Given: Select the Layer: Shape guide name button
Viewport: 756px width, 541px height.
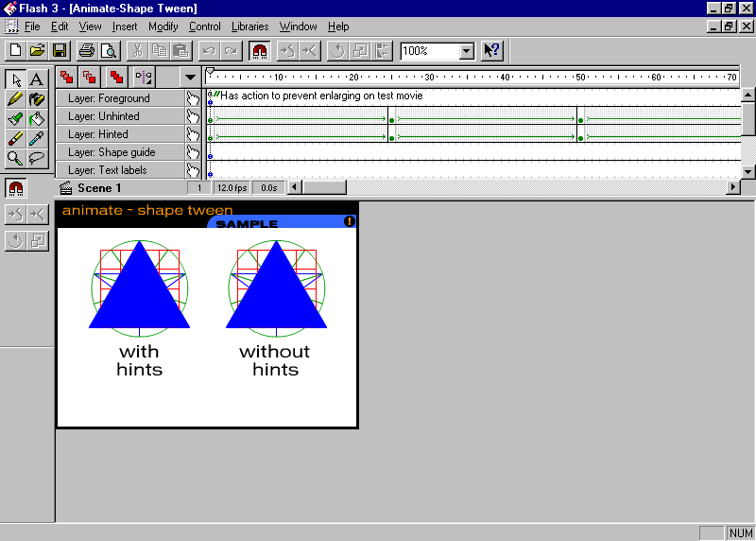Looking at the screenshot, I should (121, 152).
